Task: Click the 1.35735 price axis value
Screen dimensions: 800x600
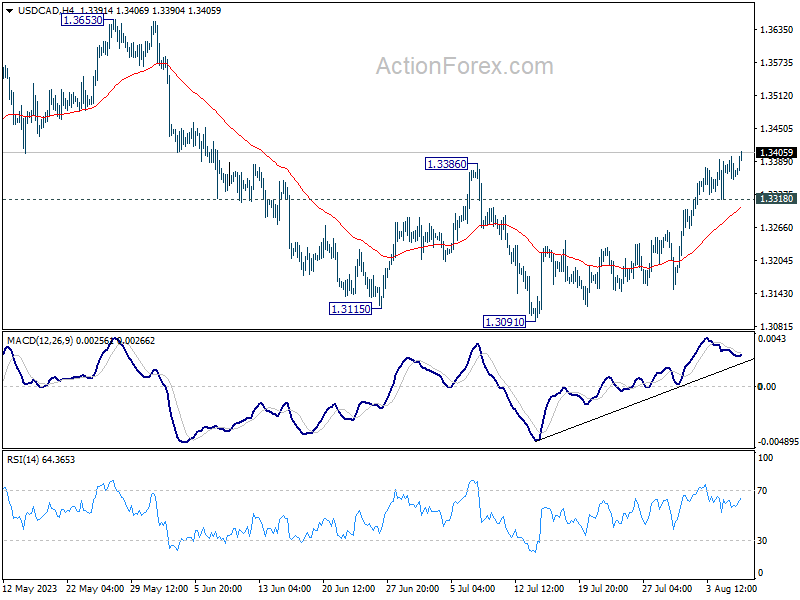Action: coord(777,63)
